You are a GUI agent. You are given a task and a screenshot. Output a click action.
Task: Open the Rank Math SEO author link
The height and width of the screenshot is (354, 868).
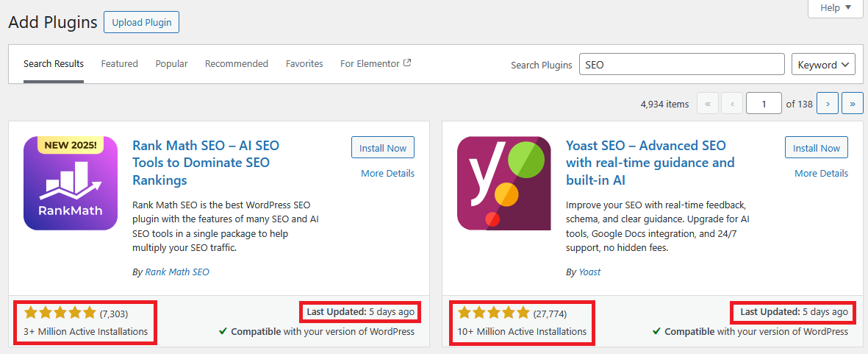point(177,272)
